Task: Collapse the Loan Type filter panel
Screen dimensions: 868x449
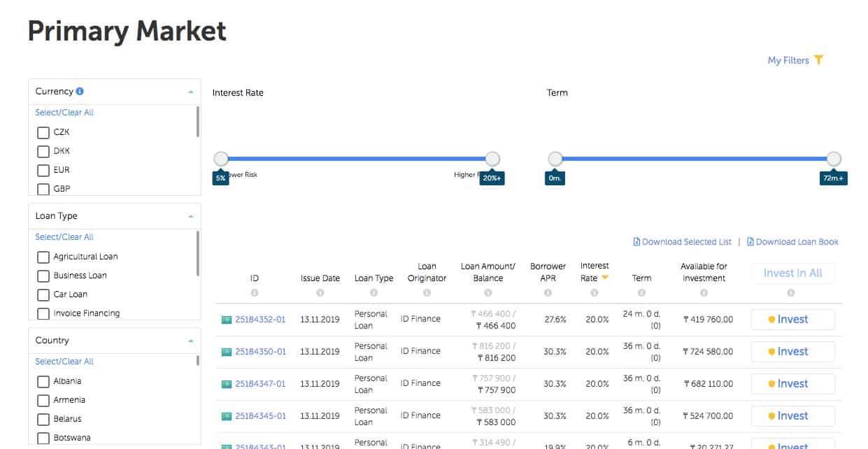Action: pyautogui.click(x=190, y=216)
